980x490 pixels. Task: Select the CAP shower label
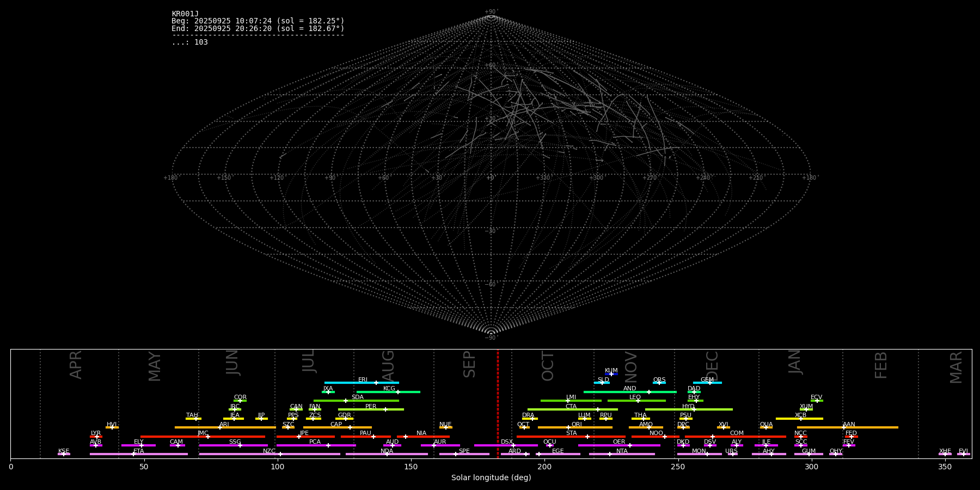pos(336,425)
